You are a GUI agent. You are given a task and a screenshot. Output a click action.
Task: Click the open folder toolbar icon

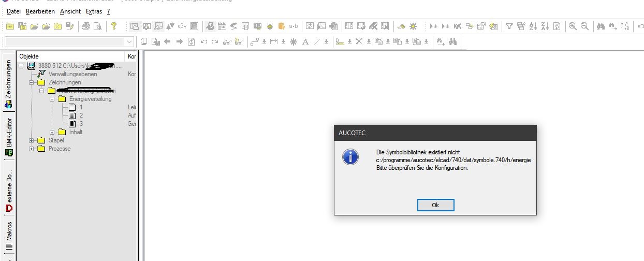point(34,26)
